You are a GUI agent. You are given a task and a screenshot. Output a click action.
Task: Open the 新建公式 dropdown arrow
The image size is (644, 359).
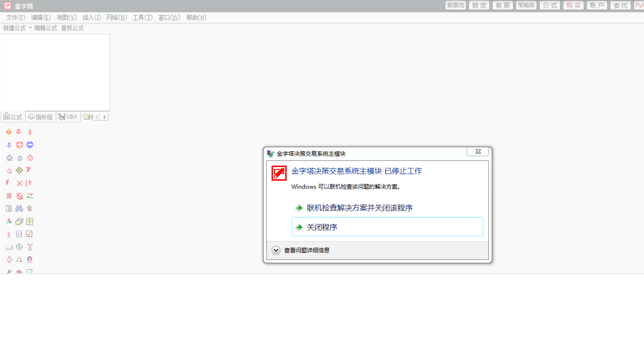pyautogui.click(x=30, y=28)
